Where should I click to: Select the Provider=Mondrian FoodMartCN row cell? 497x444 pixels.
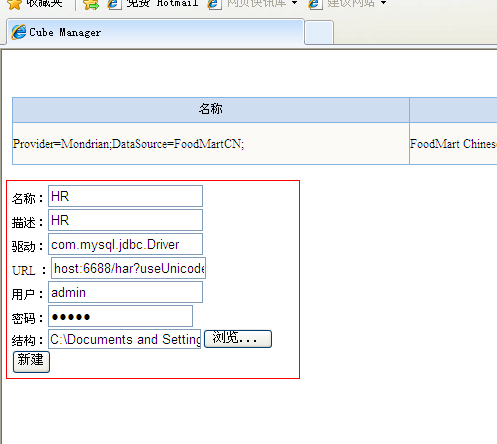[211, 144]
